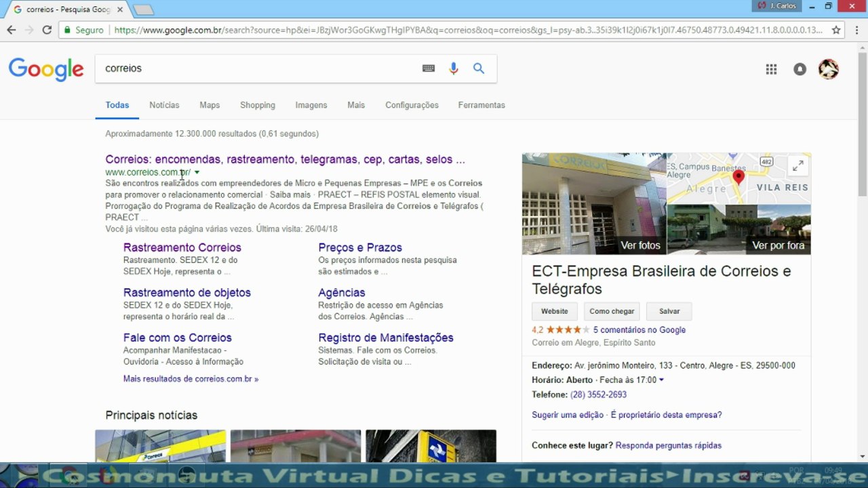The height and width of the screenshot is (488, 868).
Task: Click the second news thumbnail image
Action: click(296, 446)
